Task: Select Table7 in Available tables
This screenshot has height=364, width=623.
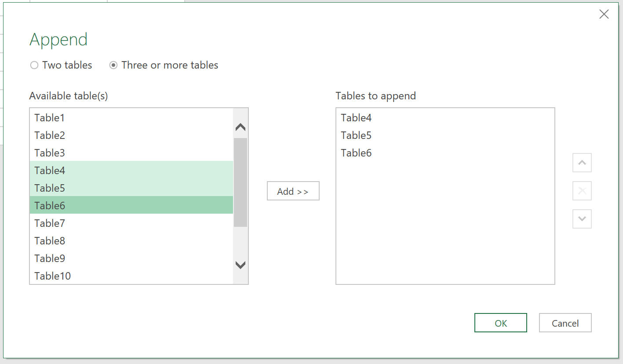Action: 50,223
